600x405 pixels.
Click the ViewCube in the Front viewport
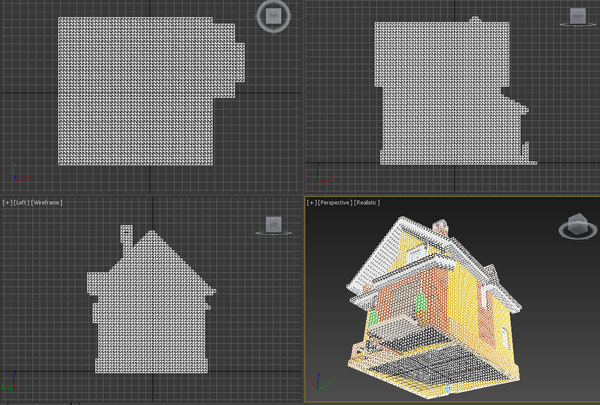tap(578, 16)
